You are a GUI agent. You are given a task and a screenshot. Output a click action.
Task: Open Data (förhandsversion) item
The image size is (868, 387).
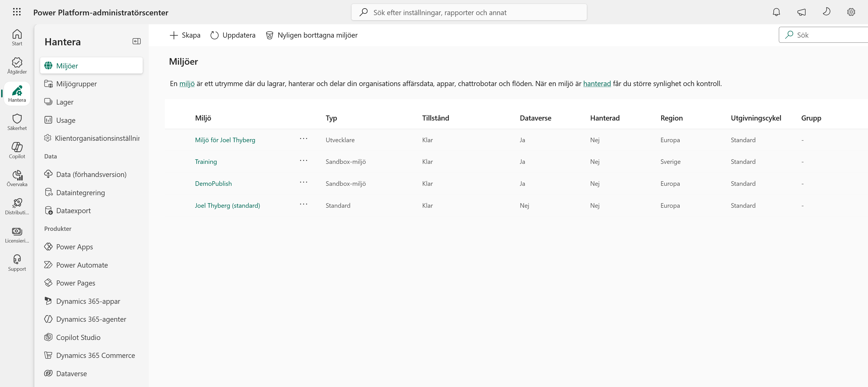coord(91,174)
